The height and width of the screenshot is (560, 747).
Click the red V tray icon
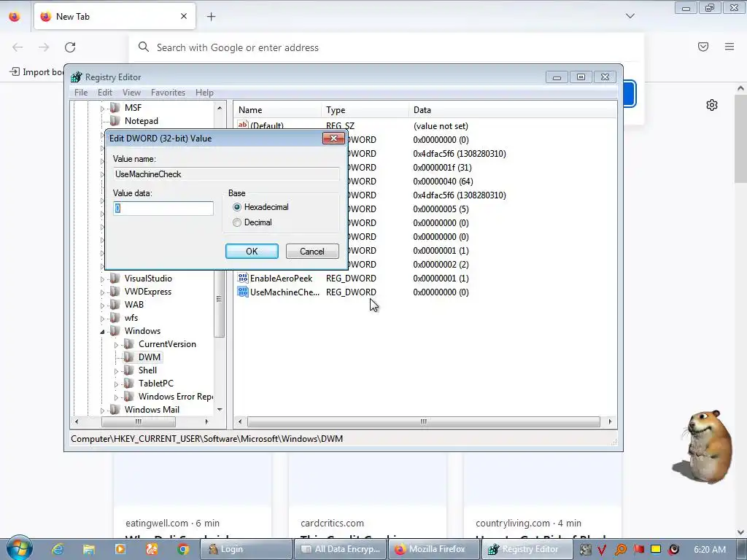coord(602,550)
